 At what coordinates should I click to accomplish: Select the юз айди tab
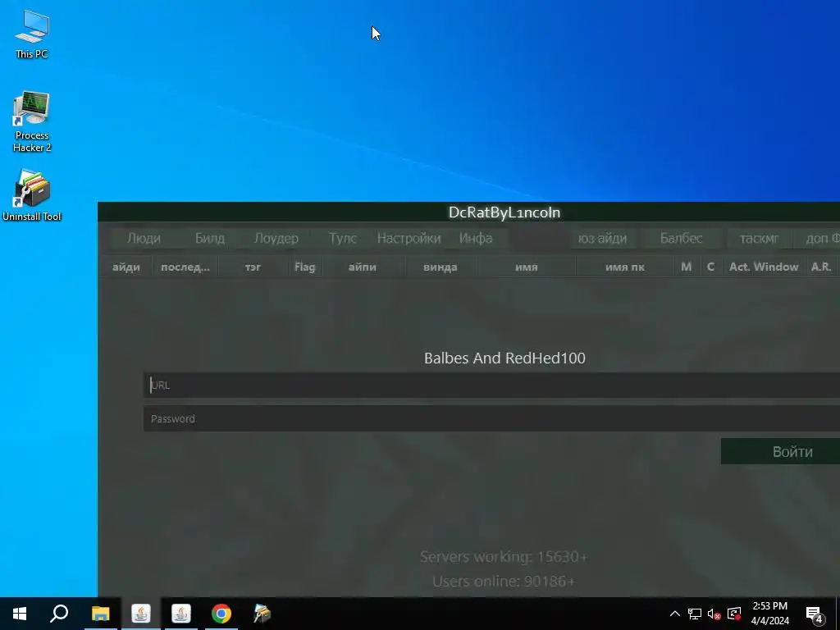pyautogui.click(x=602, y=239)
